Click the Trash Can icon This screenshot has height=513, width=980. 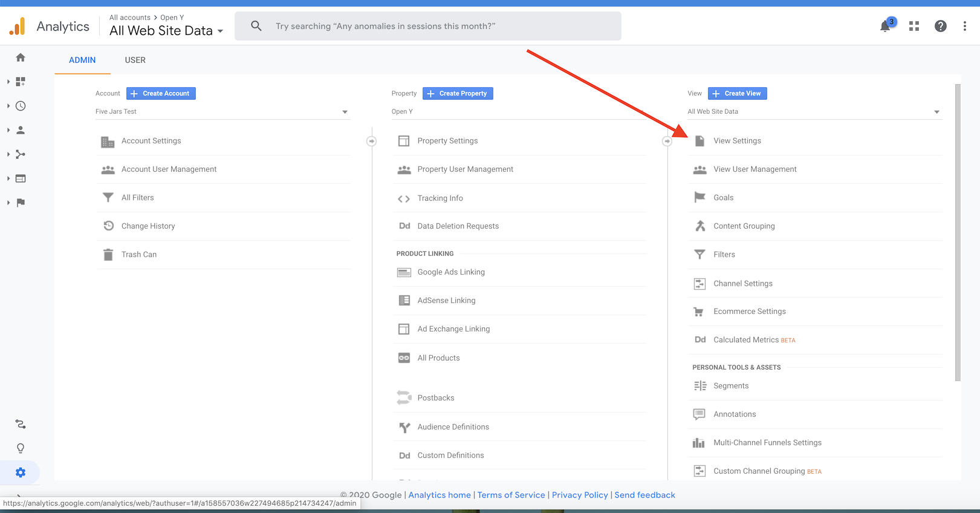point(108,255)
